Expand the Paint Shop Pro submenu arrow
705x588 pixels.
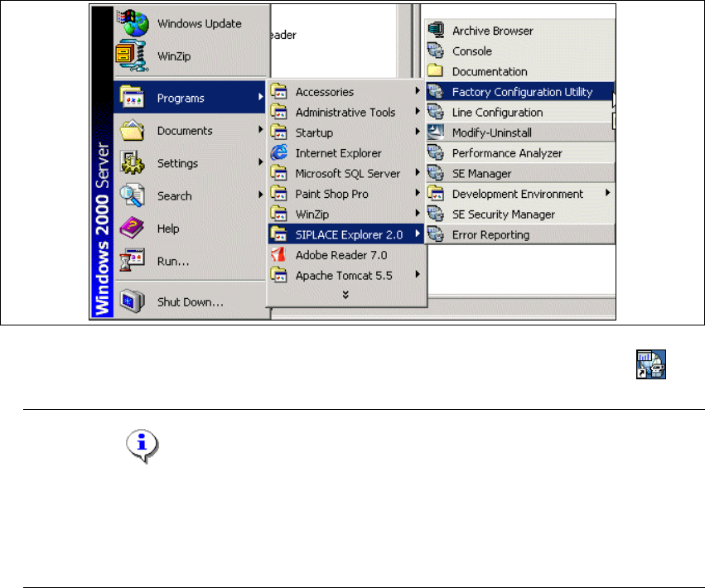(x=418, y=193)
